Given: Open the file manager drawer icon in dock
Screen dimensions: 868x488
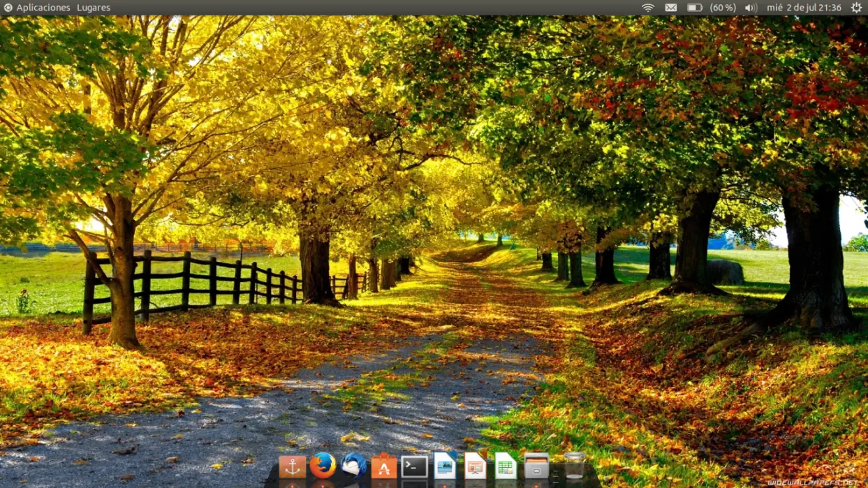Looking at the screenshot, I should coord(536,466).
